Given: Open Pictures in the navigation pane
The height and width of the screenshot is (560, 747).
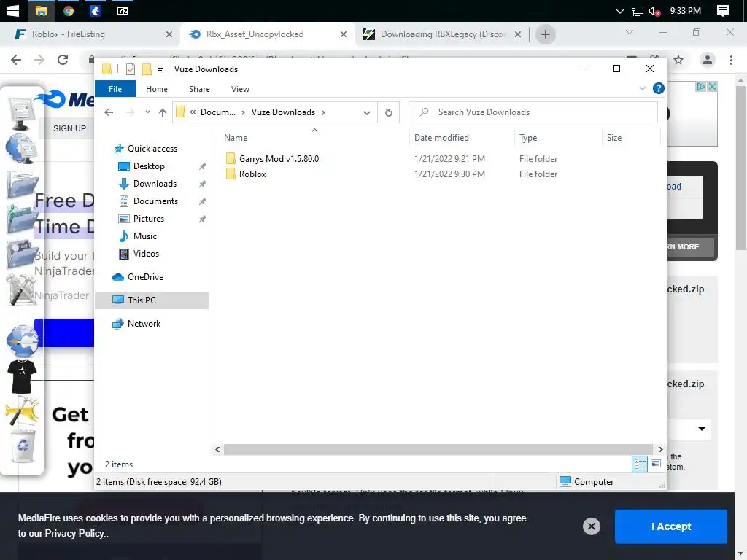Looking at the screenshot, I should (x=148, y=219).
